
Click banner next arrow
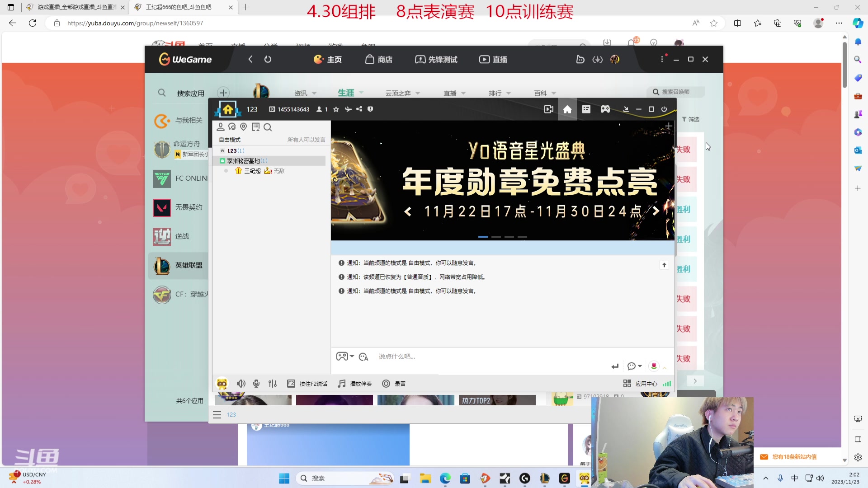pyautogui.click(x=656, y=211)
